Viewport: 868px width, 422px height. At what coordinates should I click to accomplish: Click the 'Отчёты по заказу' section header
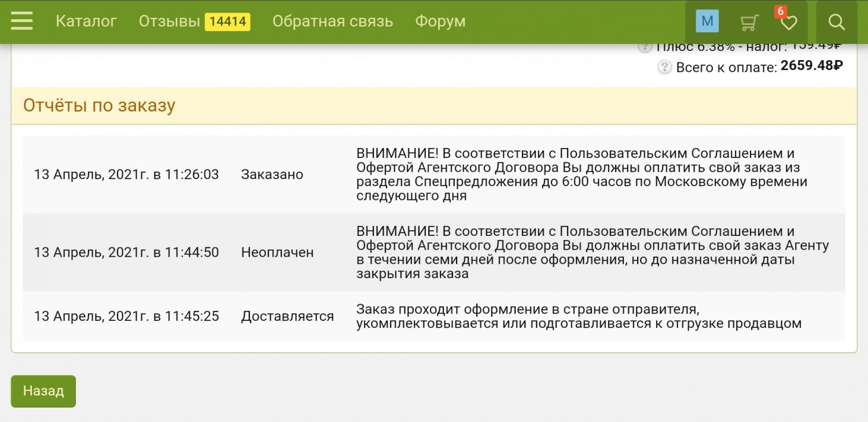(99, 105)
